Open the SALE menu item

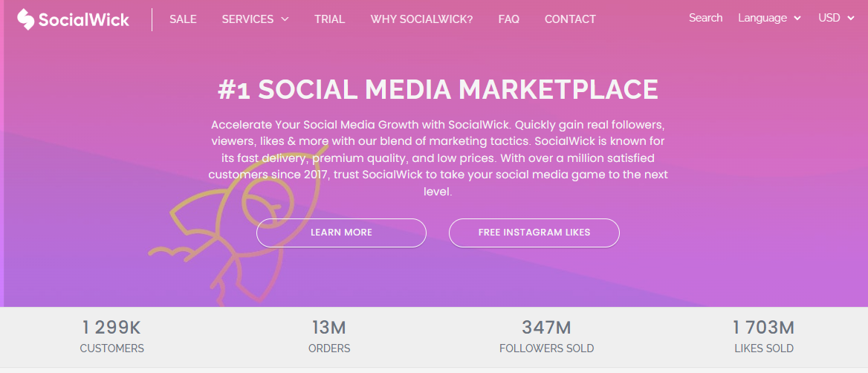point(183,19)
